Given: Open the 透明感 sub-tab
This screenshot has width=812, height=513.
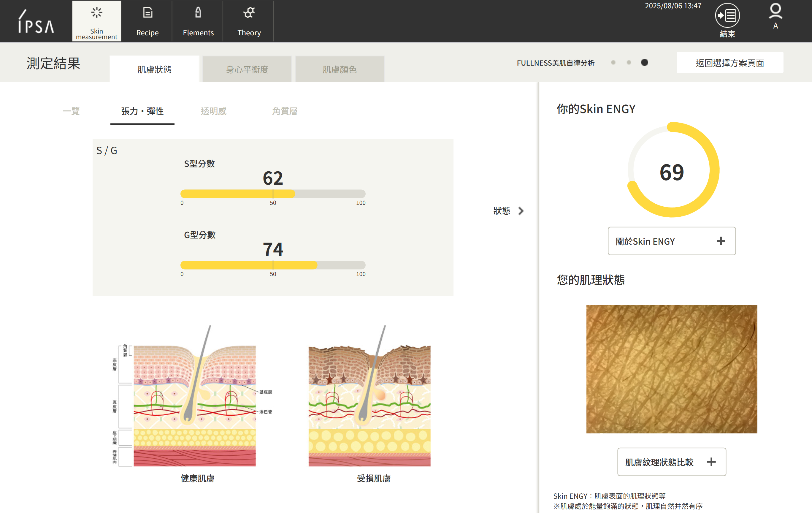Looking at the screenshot, I should (x=213, y=111).
